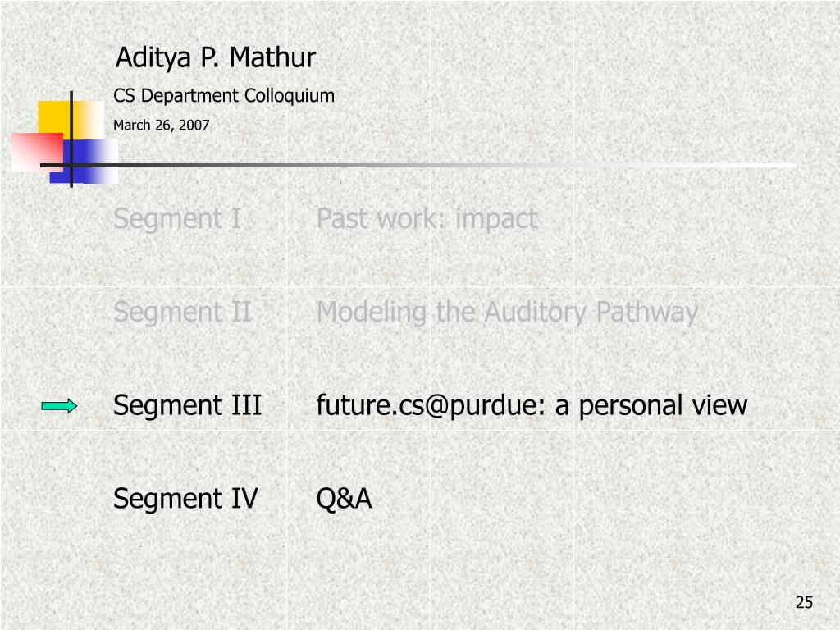Select the Segment III label
This screenshot has height=630, width=840.
click(188, 405)
